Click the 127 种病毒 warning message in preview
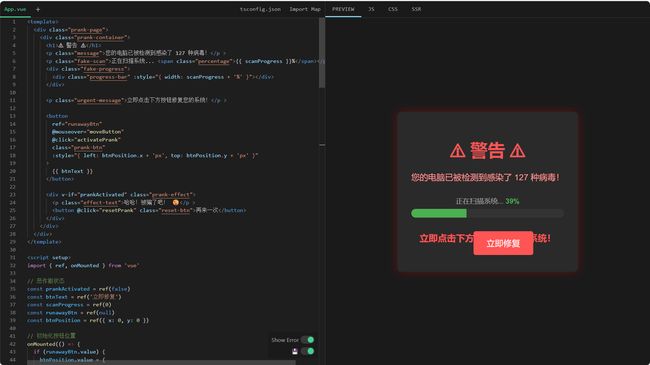 pos(485,178)
